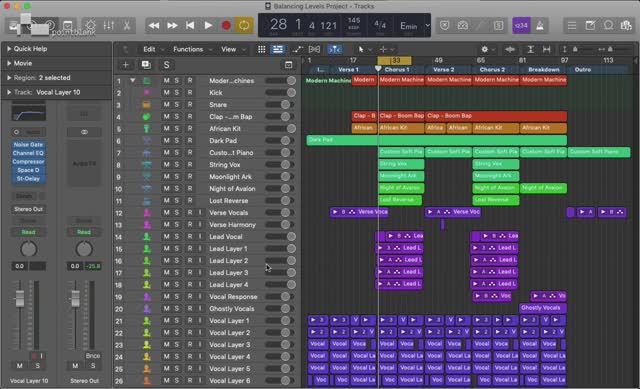The image size is (640, 389).
Task: Click the Fast Forward transport button
Action: pyautogui.click(x=172, y=25)
